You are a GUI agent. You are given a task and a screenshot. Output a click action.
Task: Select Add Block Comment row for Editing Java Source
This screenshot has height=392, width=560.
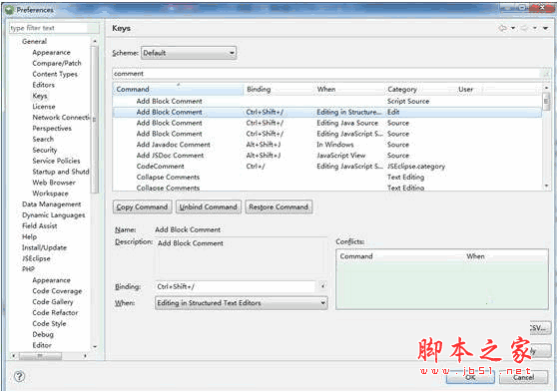[327, 123]
